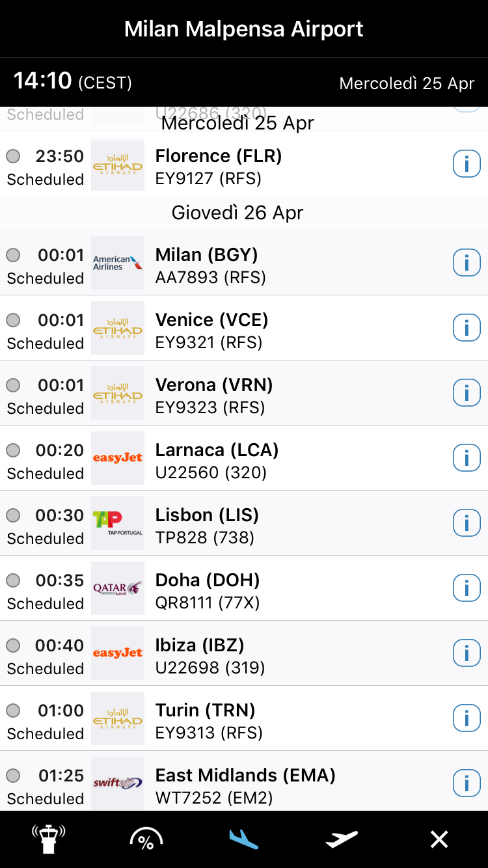Select status dot for 00:40 Ibiza flight
Image resolution: width=488 pixels, height=868 pixels.
pos(13,645)
